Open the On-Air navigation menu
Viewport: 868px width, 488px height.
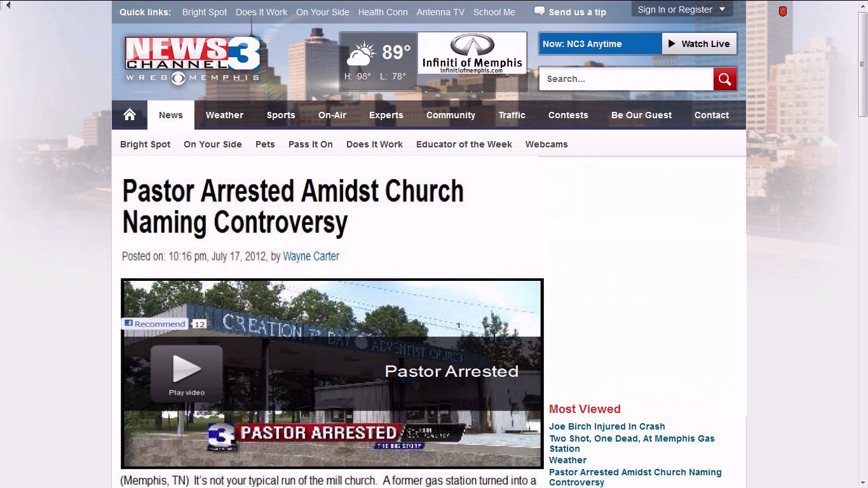[x=332, y=115]
